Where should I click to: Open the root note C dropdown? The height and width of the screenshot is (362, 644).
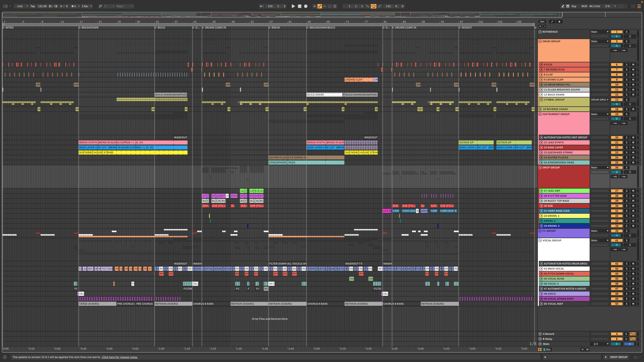point(109,6)
